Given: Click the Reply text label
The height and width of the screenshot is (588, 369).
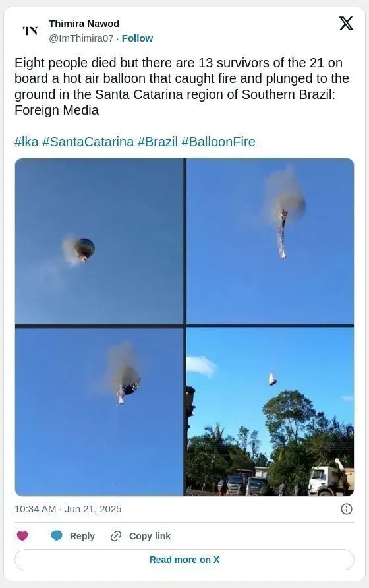Looking at the screenshot, I should 82,536.
